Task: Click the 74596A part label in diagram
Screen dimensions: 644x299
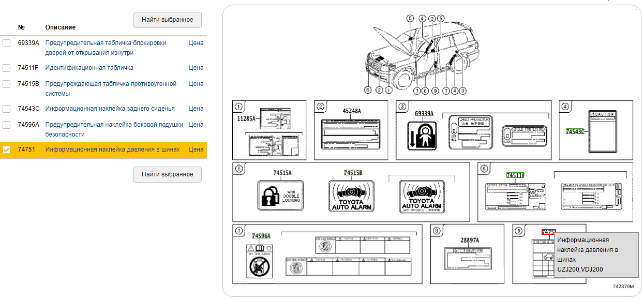Action: (x=261, y=236)
